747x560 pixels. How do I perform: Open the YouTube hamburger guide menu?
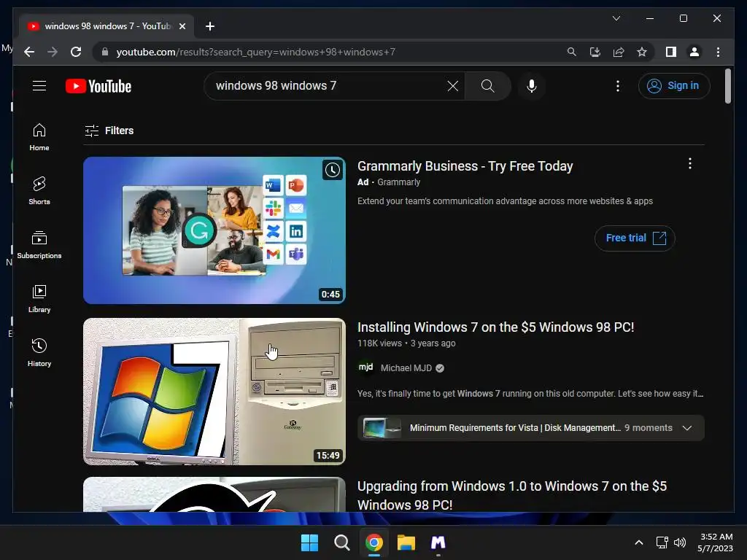(39, 86)
